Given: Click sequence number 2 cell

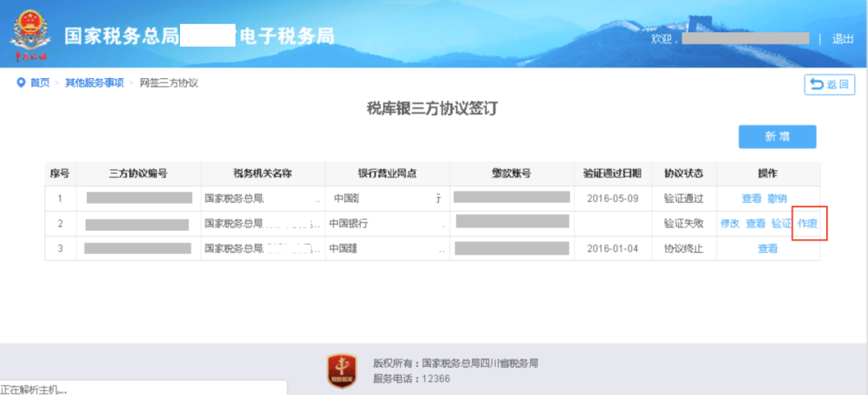Looking at the screenshot, I should (59, 224).
